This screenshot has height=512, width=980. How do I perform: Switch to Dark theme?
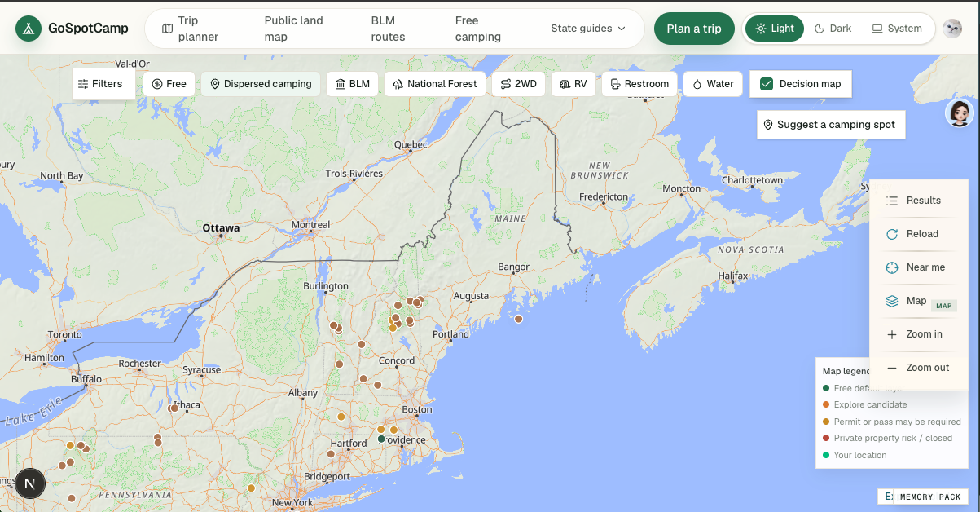click(x=833, y=29)
